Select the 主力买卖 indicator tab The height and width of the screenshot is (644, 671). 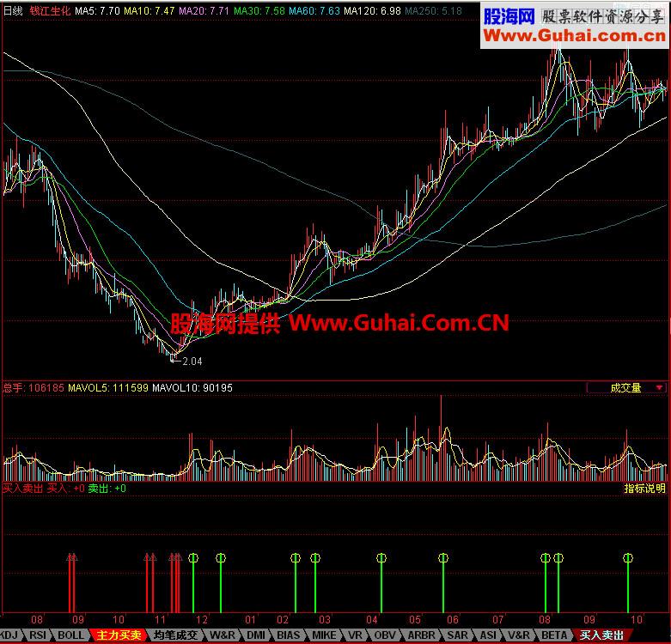pos(119,635)
